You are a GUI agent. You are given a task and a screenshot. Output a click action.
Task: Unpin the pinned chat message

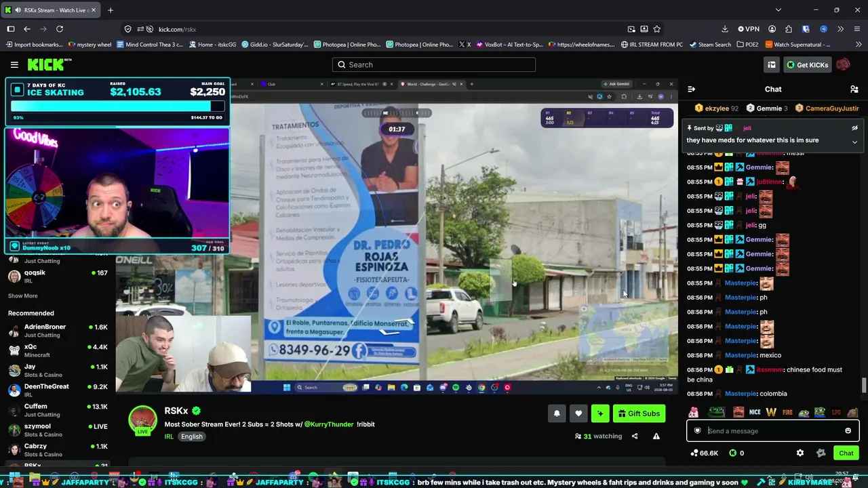854,127
